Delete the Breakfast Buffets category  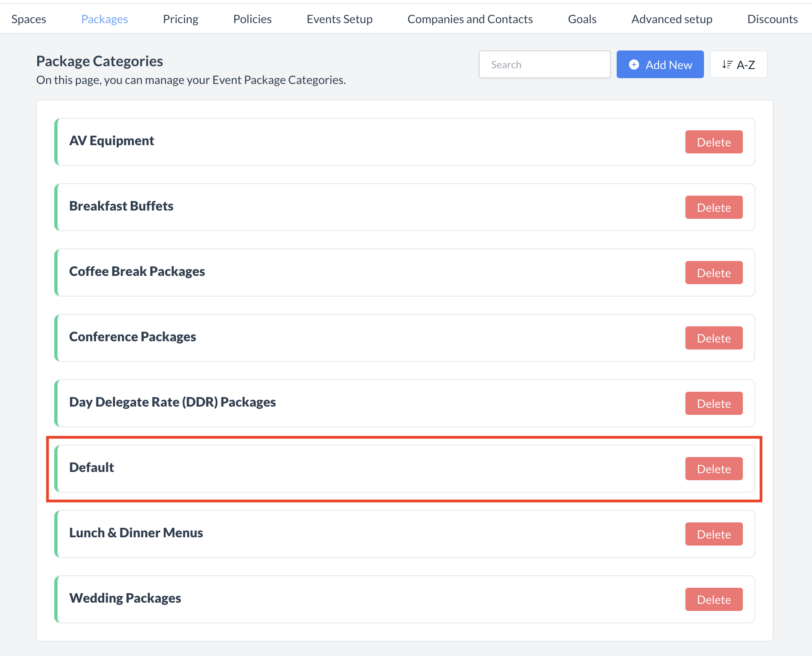[714, 207]
